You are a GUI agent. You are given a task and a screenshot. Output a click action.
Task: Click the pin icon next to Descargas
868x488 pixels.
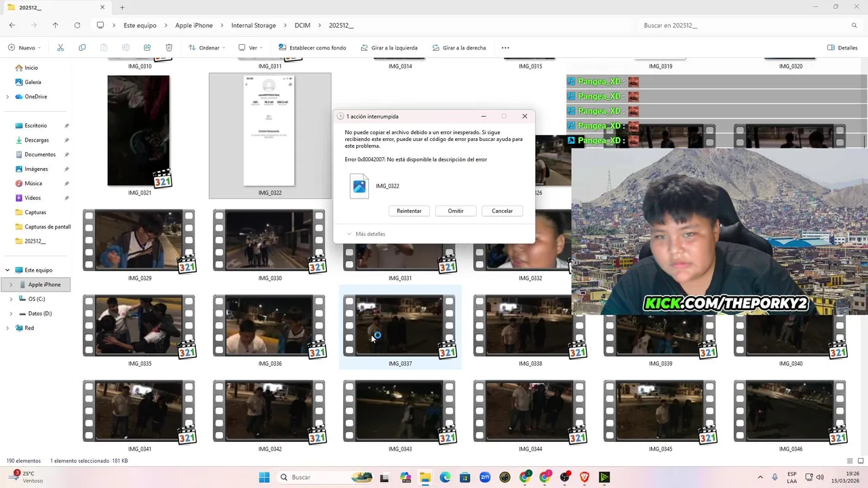point(66,140)
